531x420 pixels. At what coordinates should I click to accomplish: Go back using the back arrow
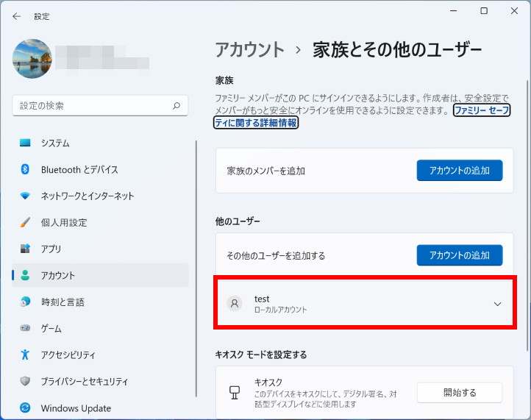[x=17, y=15]
